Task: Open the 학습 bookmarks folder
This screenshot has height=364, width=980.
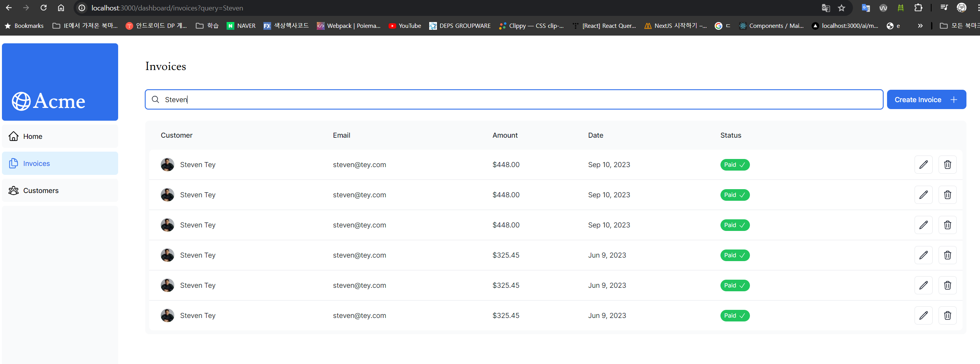Action: click(x=207, y=26)
